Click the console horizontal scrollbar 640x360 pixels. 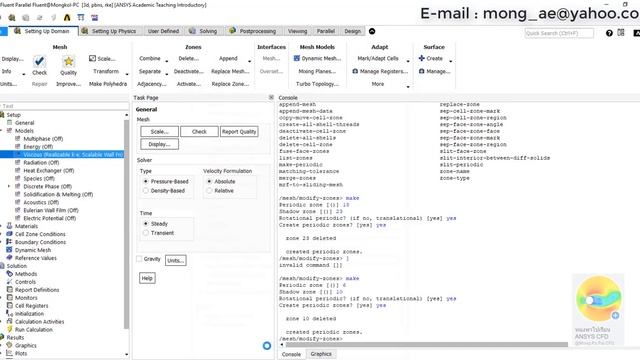pyautogui.click(x=427, y=344)
